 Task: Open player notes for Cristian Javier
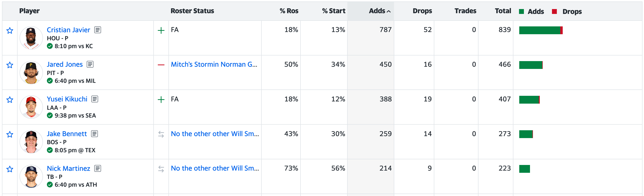coord(97,30)
